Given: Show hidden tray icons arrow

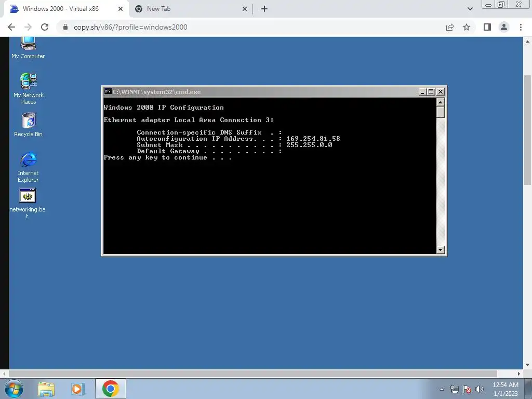Looking at the screenshot, I should coord(442,389).
